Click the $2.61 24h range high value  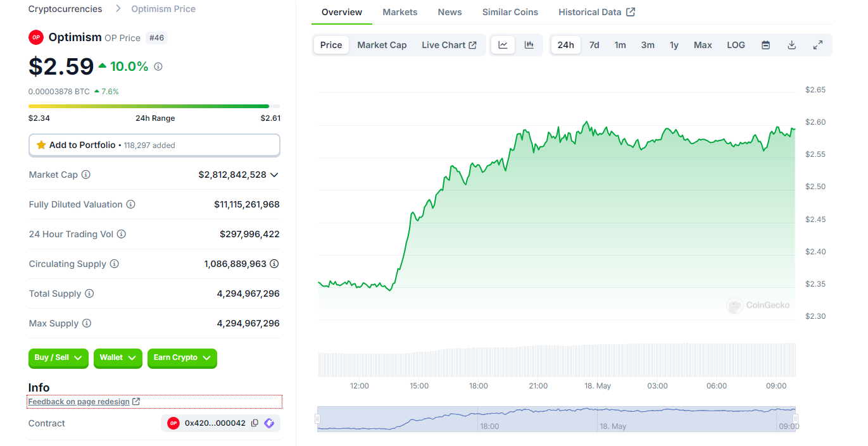pos(270,118)
